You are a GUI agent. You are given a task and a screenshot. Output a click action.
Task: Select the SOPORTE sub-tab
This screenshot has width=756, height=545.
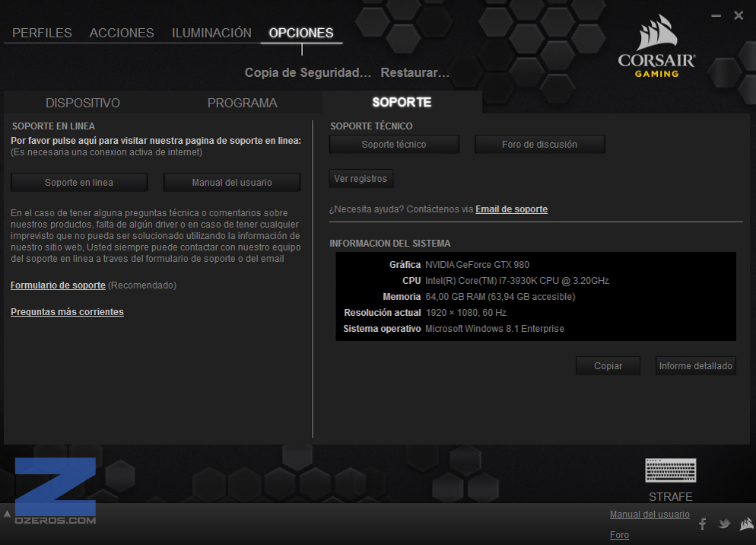(x=402, y=102)
